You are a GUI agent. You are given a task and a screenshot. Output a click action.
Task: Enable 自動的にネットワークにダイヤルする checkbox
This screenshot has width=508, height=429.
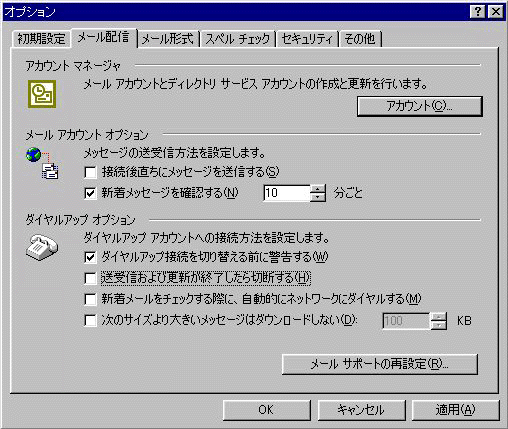pos(90,299)
